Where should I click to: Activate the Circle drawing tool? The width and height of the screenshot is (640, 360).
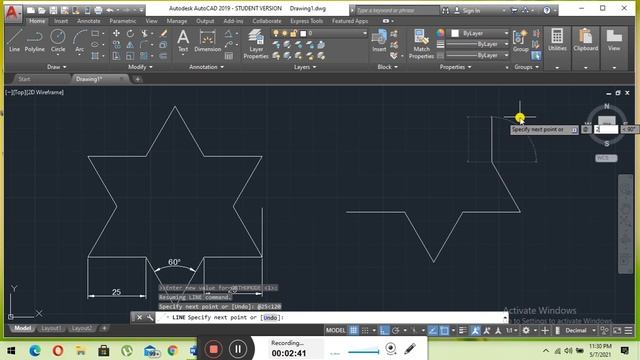pos(58,40)
